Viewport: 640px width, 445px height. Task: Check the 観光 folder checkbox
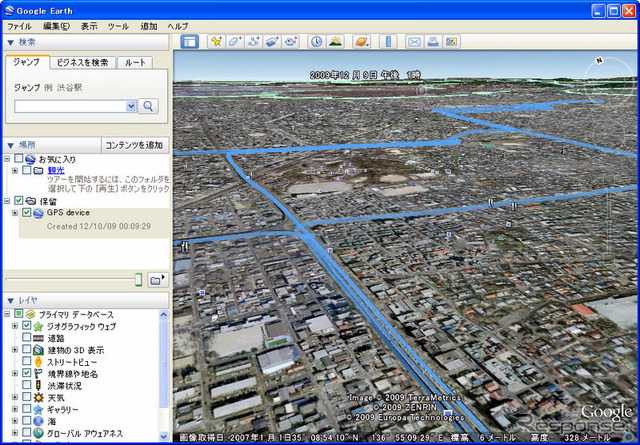click(27, 170)
